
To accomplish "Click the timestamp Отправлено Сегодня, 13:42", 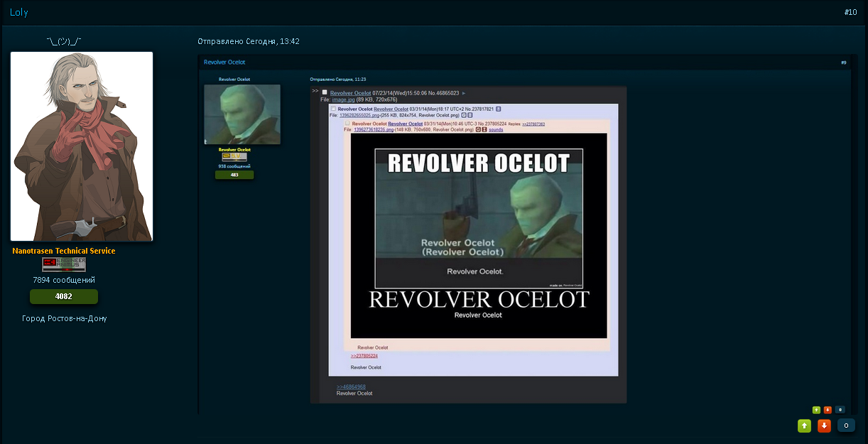I will 249,41.
